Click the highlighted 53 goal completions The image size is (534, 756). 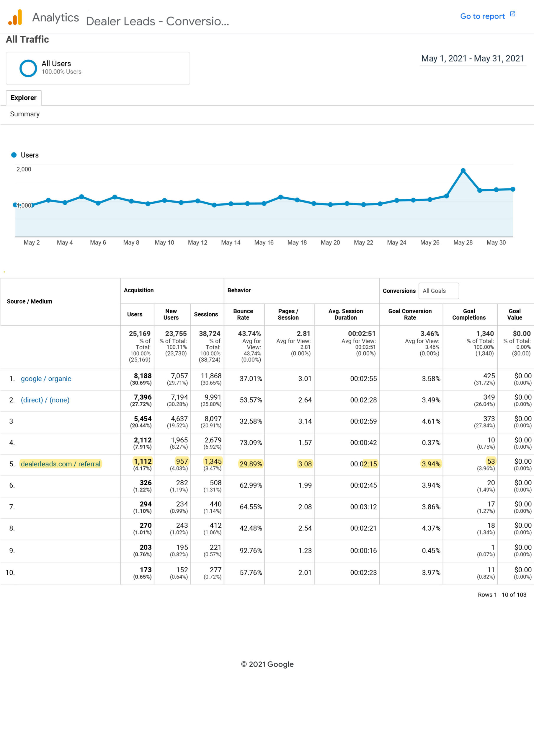491,461
